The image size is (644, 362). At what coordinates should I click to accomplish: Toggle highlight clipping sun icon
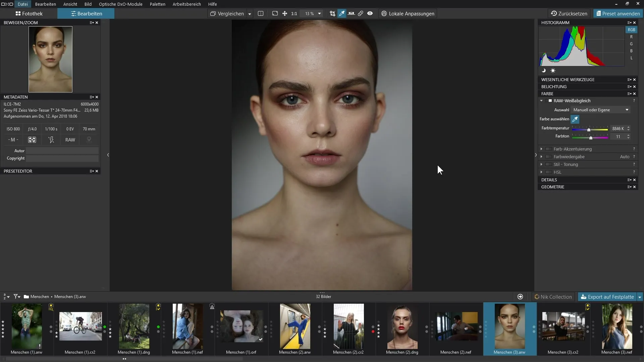tap(553, 71)
